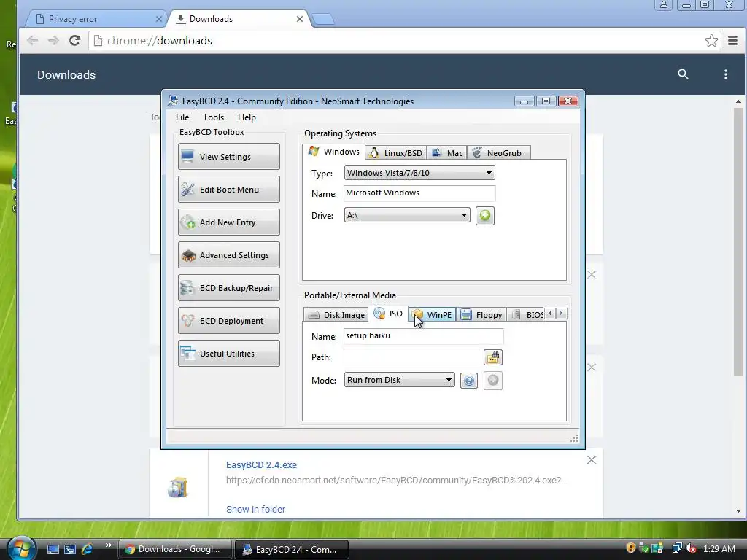Click the EasyBCD installer file icon
This screenshot has width=747, height=560.
click(178, 486)
